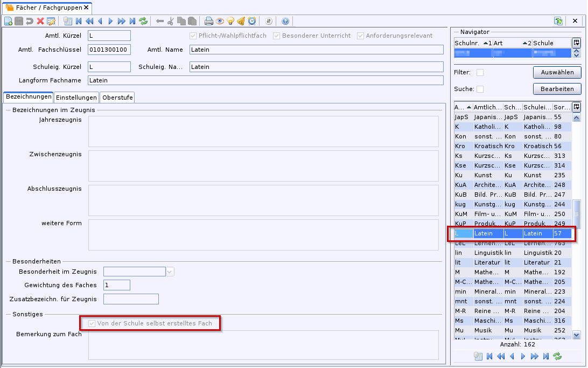Click the Bearbeiten button
588x368 pixels.
(x=557, y=89)
